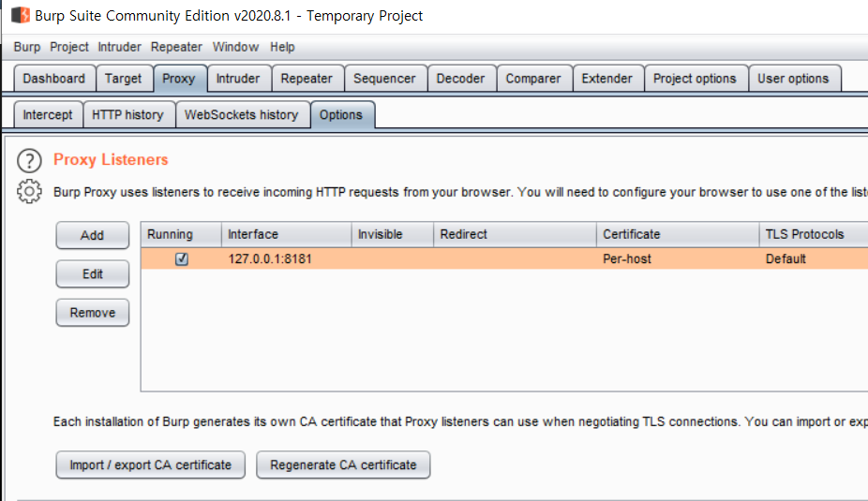Open the Proxy Listeners help icon
This screenshot has height=501, width=868.
[29, 161]
